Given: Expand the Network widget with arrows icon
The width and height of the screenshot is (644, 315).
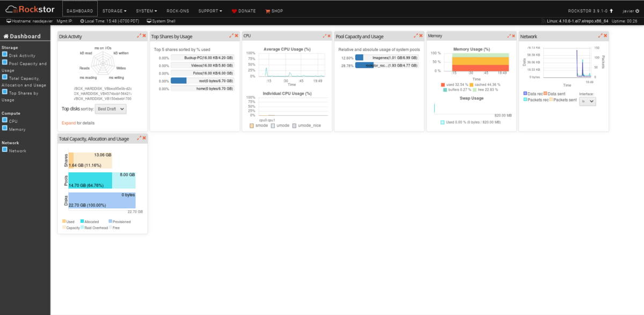Looking at the screenshot, I should [601, 36].
